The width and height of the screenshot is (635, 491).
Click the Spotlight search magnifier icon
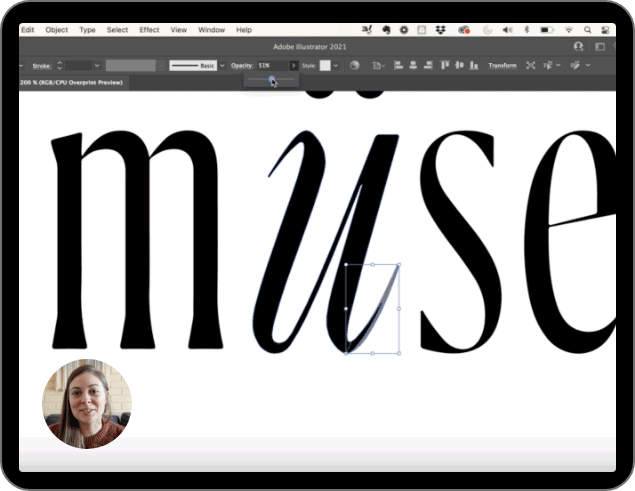588,30
